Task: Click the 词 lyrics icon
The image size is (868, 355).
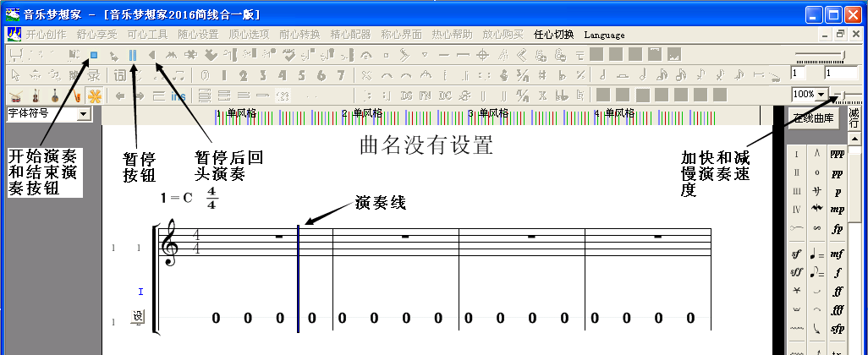Action: 120,74
